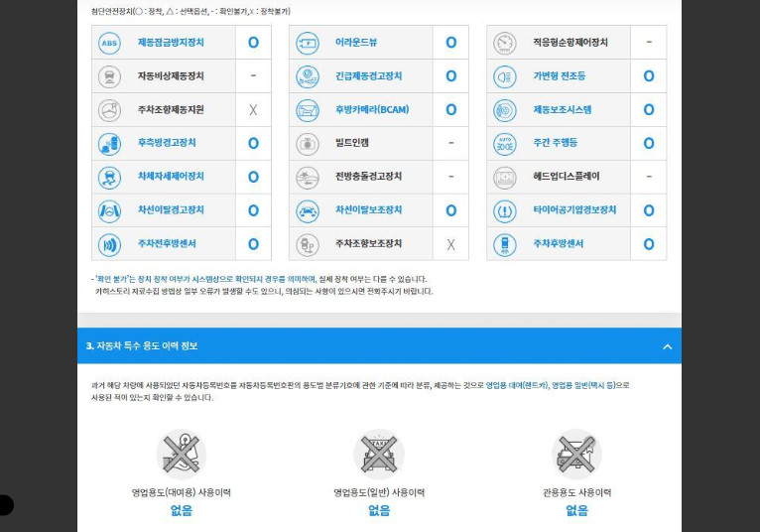Click the 3. 자동차 특수 용도 이력 정보 title

[x=142, y=345]
